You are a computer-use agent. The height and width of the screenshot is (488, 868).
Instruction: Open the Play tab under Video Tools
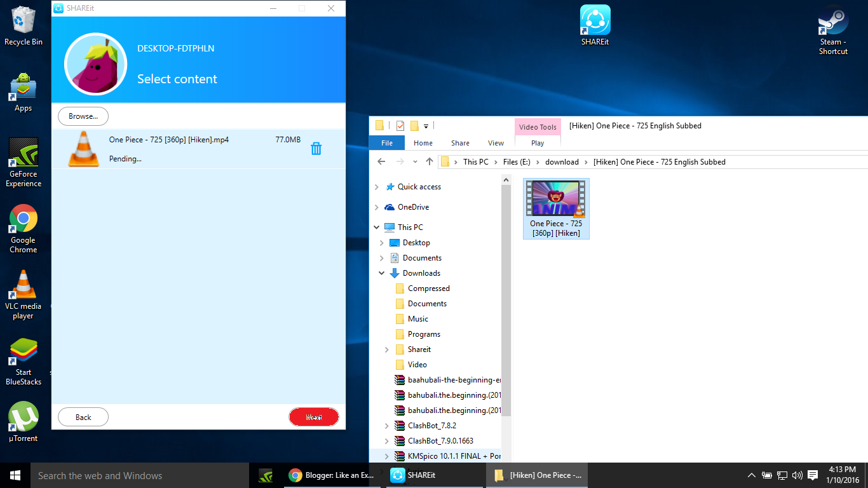pyautogui.click(x=538, y=143)
